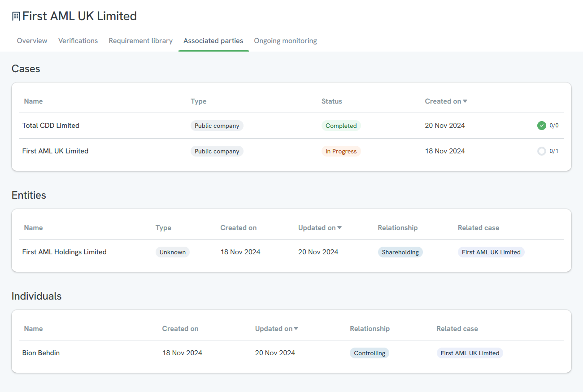Click the Related case header in Entities table
Image resolution: width=583 pixels, height=392 pixels.
479,228
